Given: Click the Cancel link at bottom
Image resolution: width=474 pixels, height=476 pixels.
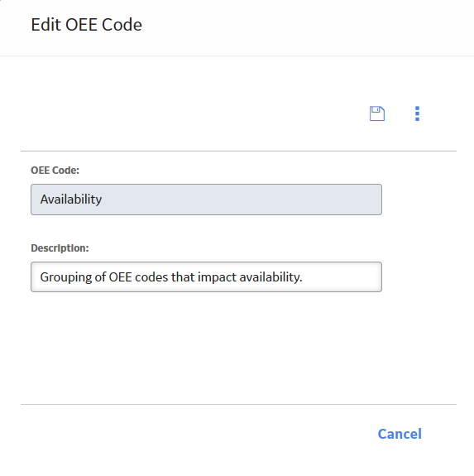Looking at the screenshot, I should click(400, 434).
